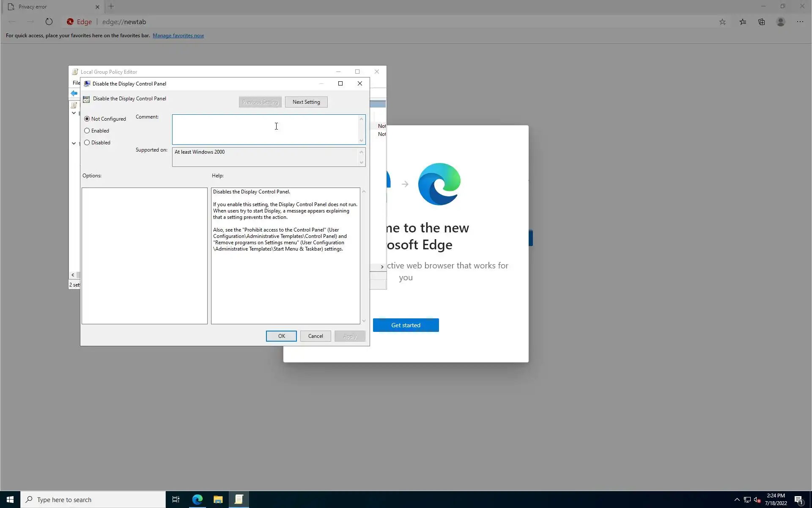
Task: Click the star add-to-favorites icon
Action: [722, 22]
